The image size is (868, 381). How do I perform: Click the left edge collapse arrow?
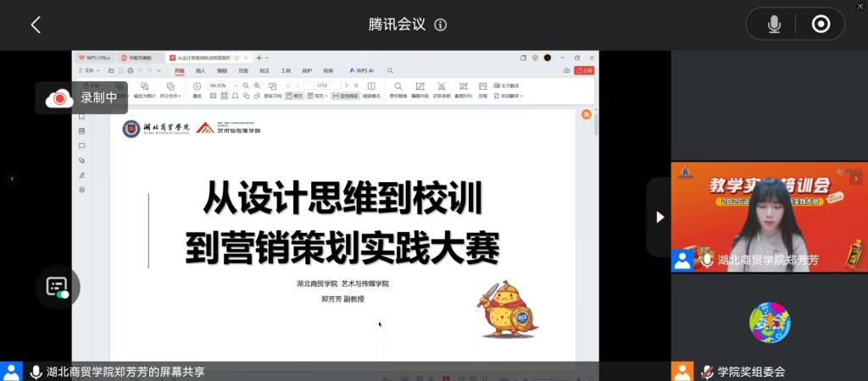pyautogui.click(x=12, y=179)
